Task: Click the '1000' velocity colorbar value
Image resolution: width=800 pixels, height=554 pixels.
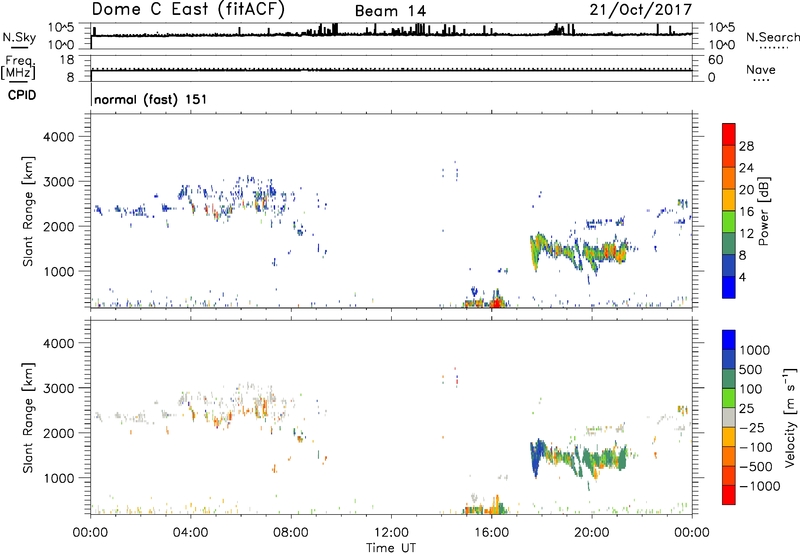Action: tap(755, 350)
